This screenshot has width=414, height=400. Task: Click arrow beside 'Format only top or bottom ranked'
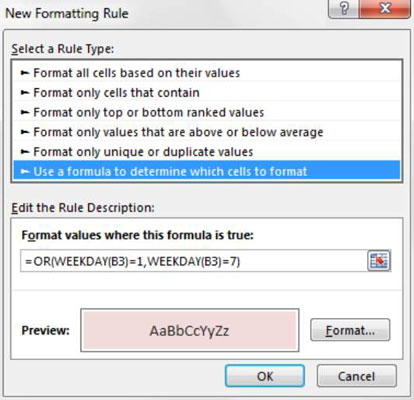25,112
